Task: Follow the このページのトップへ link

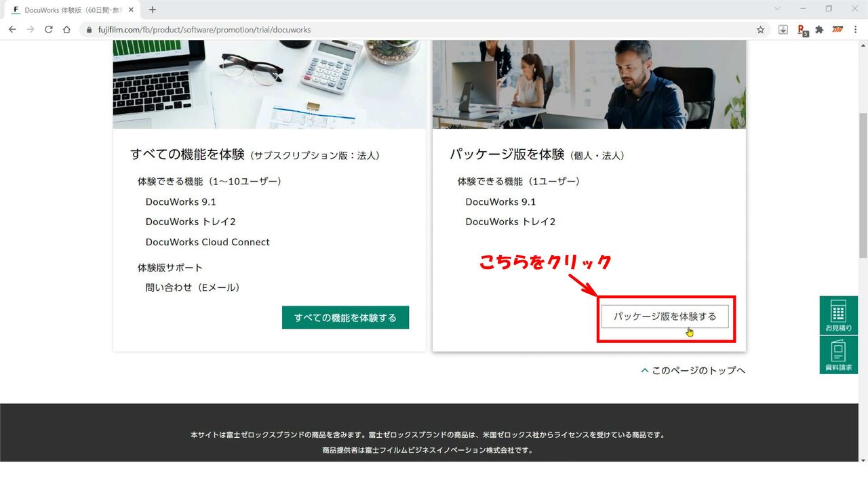Action: click(x=693, y=371)
